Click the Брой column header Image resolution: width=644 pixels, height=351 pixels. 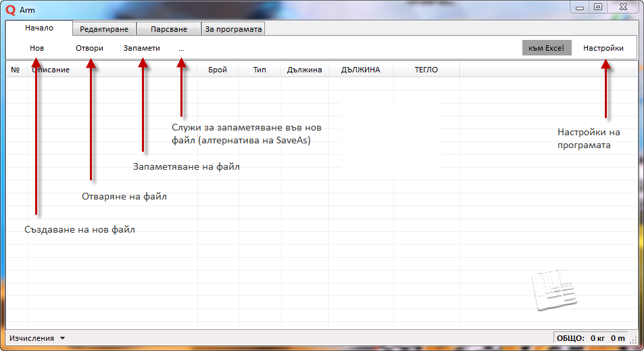tap(218, 70)
